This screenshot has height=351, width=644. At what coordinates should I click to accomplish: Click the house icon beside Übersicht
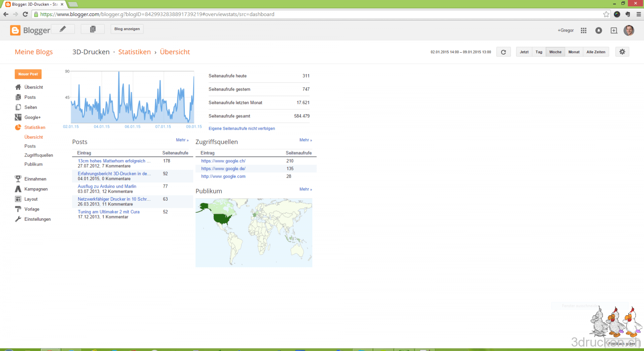point(18,87)
